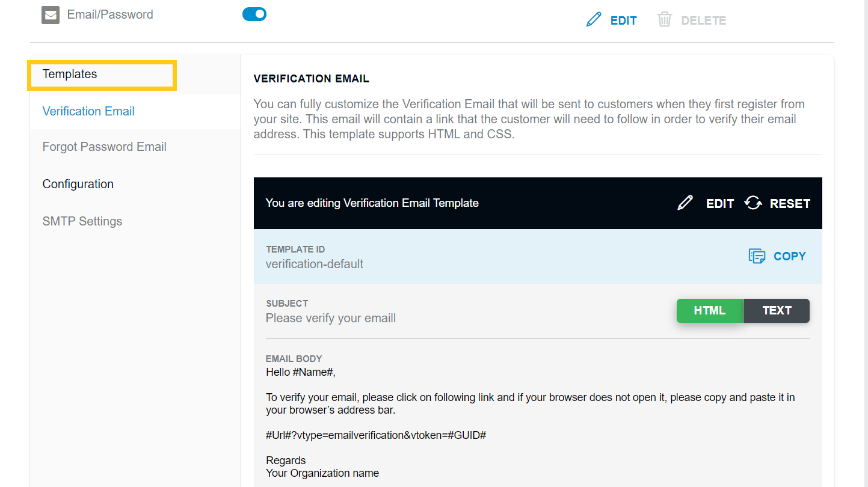Click the pencil EDIT icon at top right
The height and width of the screenshot is (487, 868).
pyautogui.click(x=594, y=19)
